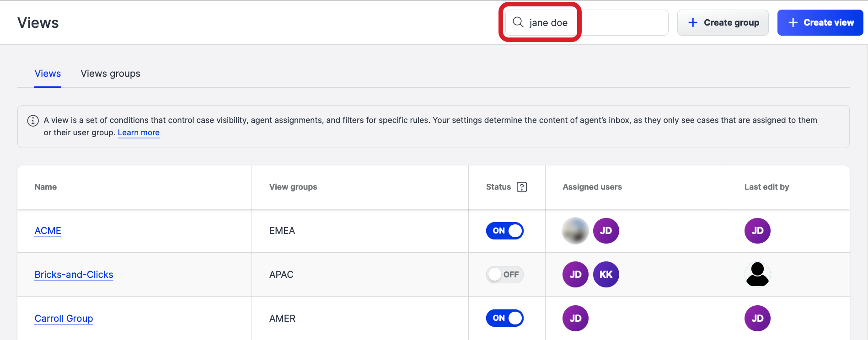This screenshot has width=868, height=340.
Task: Open the Learn more link
Action: (x=139, y=133)
